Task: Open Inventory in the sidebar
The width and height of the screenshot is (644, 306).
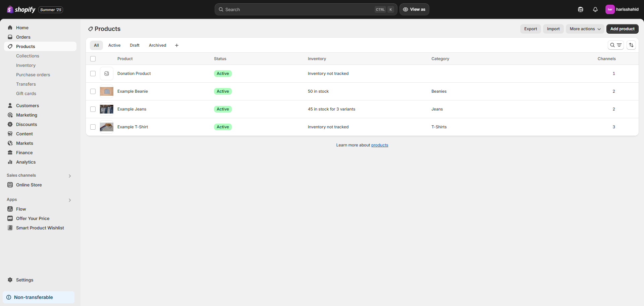Action: pyautogui.click(x=26, y=65)
